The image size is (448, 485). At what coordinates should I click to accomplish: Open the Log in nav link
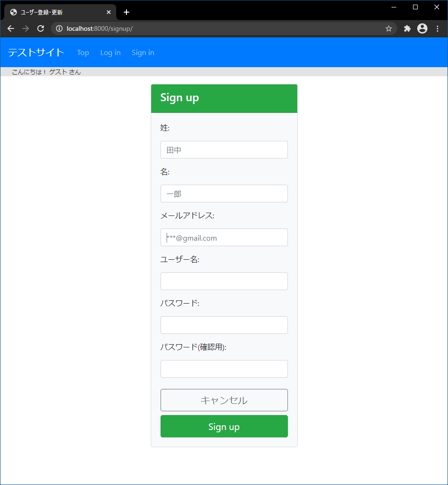point(110,53)
